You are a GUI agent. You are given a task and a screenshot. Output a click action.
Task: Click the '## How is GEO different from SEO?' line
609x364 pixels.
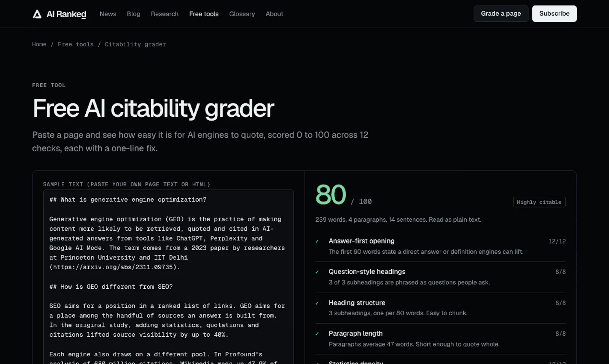coord(111,287)
